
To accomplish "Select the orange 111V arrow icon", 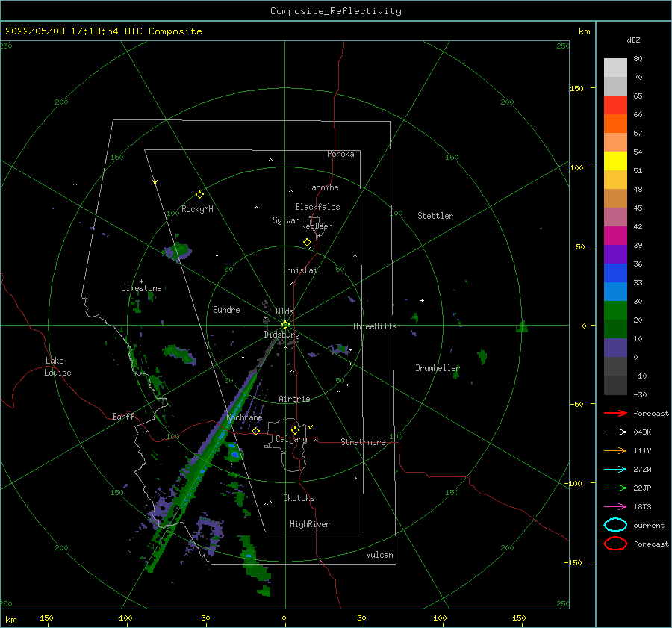I will 615,450.
